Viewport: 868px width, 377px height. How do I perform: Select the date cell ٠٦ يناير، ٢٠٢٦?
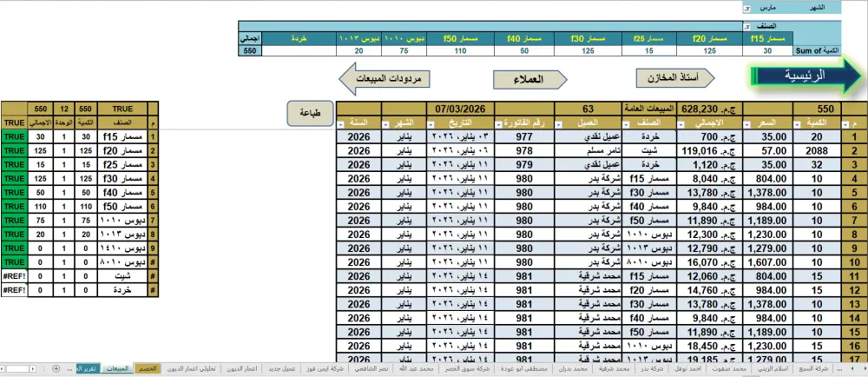(x=460, y=150)
